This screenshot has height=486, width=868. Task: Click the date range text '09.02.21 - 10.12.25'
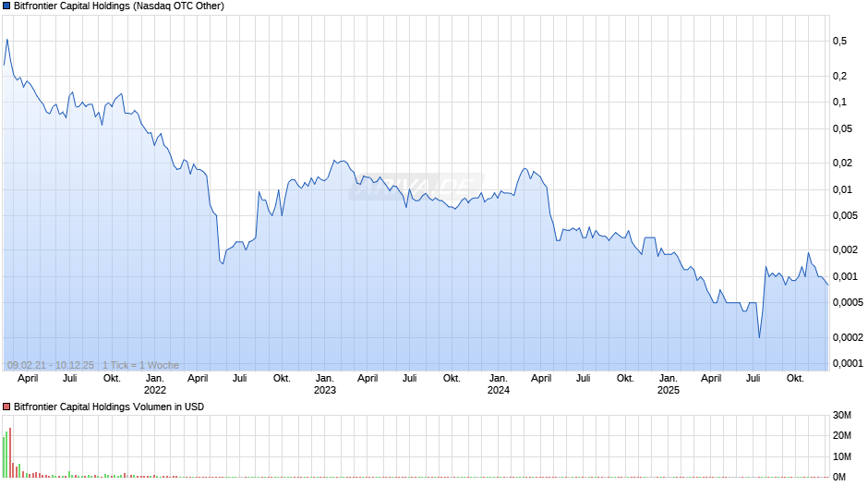point(51,365)
